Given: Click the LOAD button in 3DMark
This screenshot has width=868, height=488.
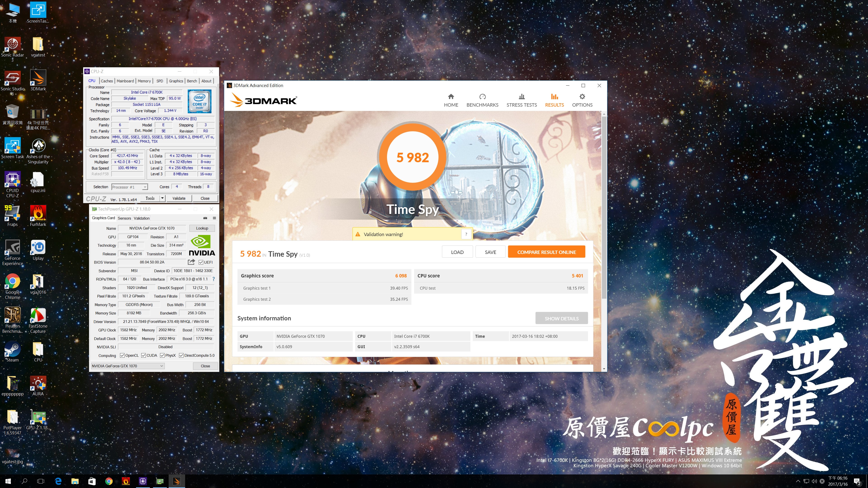Looking at the screenshot, I should [x=457, y=252].
